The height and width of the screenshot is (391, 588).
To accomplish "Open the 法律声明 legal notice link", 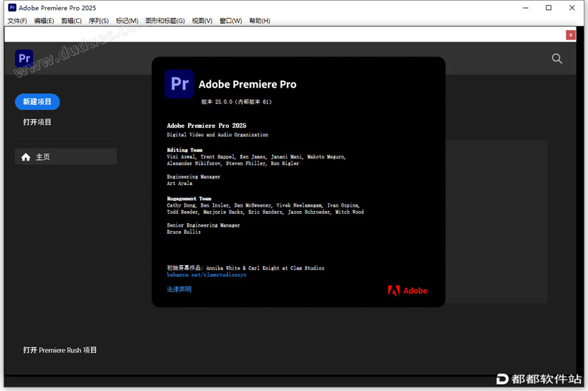I will point(179,289).
